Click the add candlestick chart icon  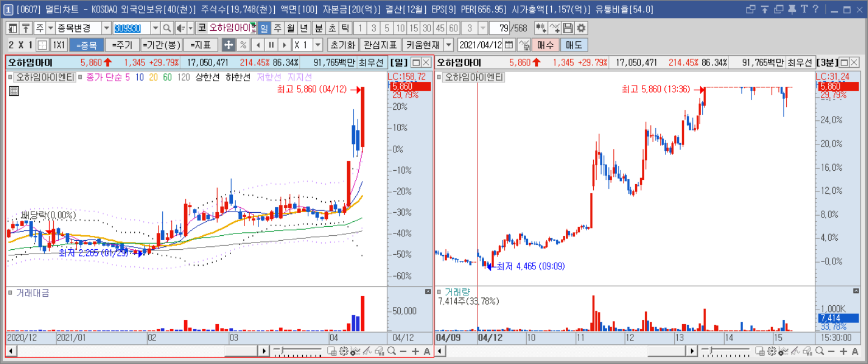click(x=541, y=28)
